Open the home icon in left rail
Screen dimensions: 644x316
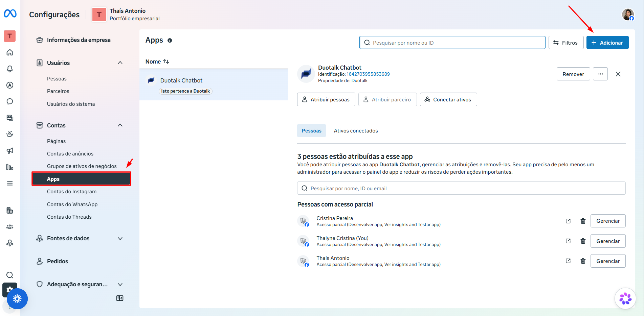10,52
